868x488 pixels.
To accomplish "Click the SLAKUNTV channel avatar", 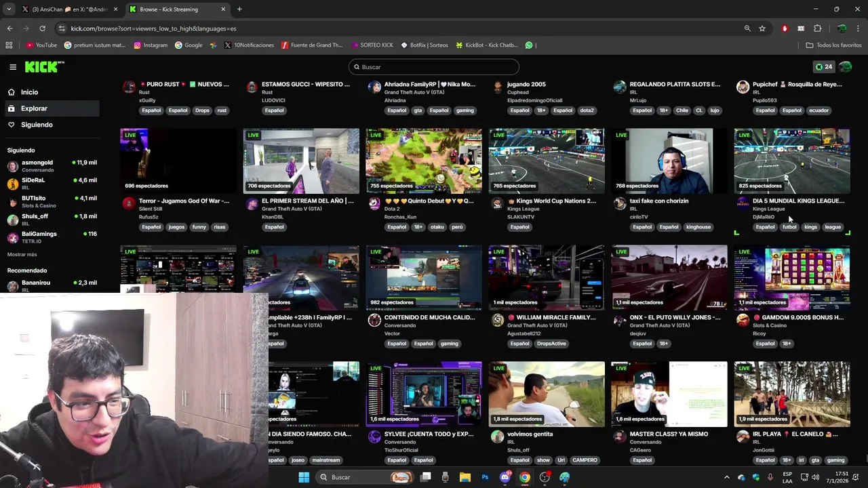I will [497, 203].
